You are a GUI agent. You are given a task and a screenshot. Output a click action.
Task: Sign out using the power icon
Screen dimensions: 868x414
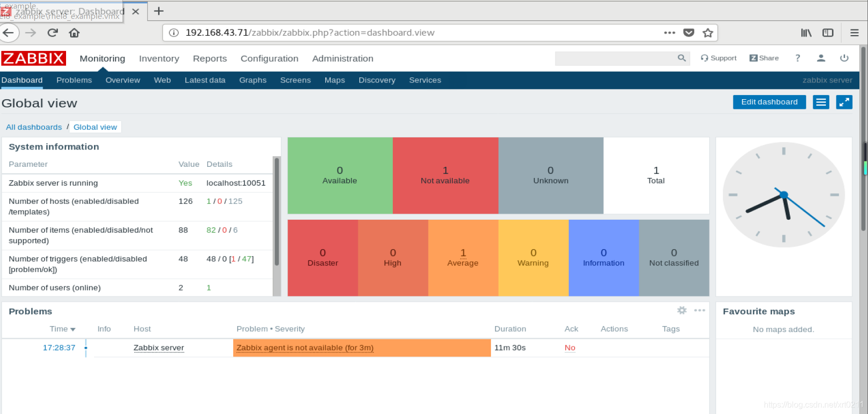[x=844, y=58]
